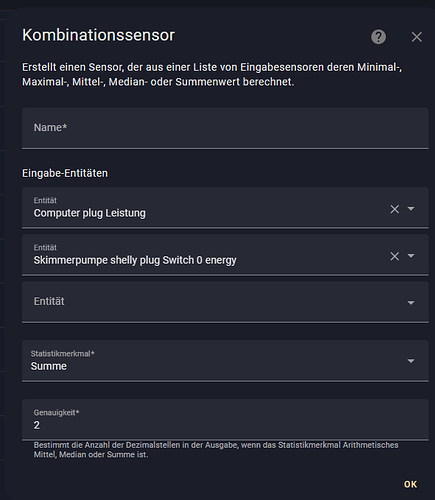Close the Kombinationssensor dialog

[x=417, y=37]
